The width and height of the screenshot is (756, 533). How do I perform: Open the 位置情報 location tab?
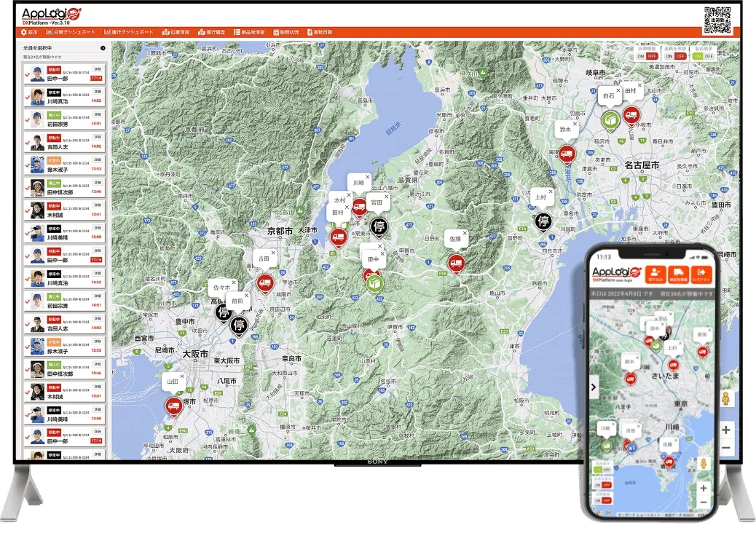(176, 32)
